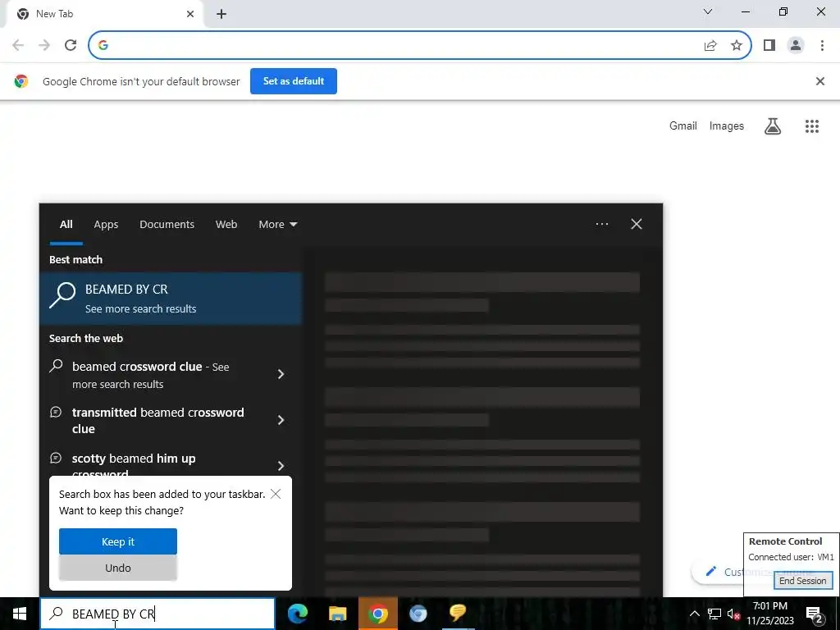The height and width of the screenshot is (630, 840).
Task: Click the taskbar search input
Action: tap(157, 614)
